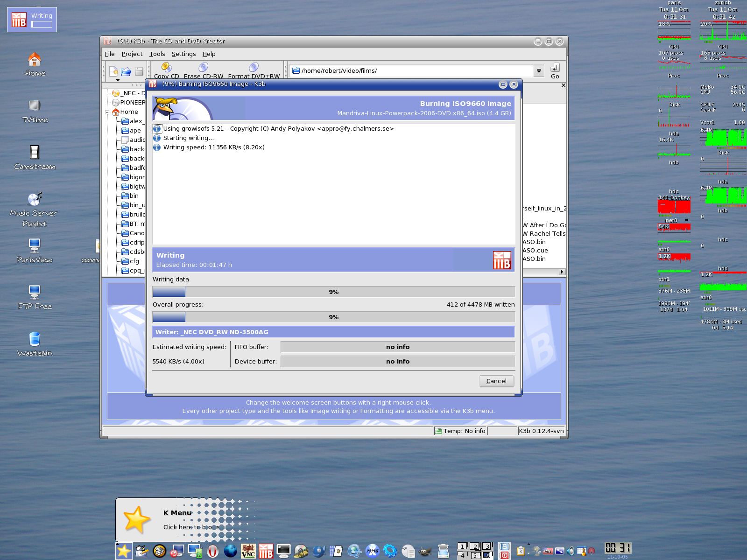This screenshot has width=747, height=560.
Task: Click the FIFO buffer indicator bar
Action: (x=398, y=347)
